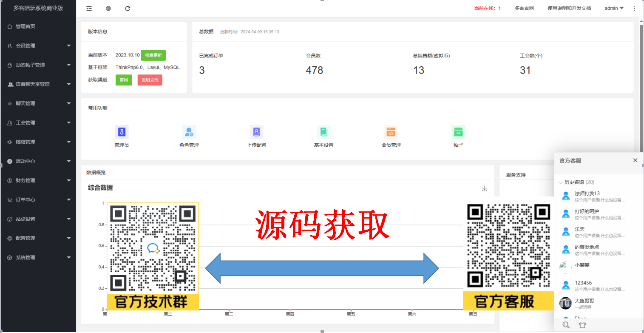The image size is (644, 333).
Task: Open the globe website icon
Action: (x=108, y=8)
